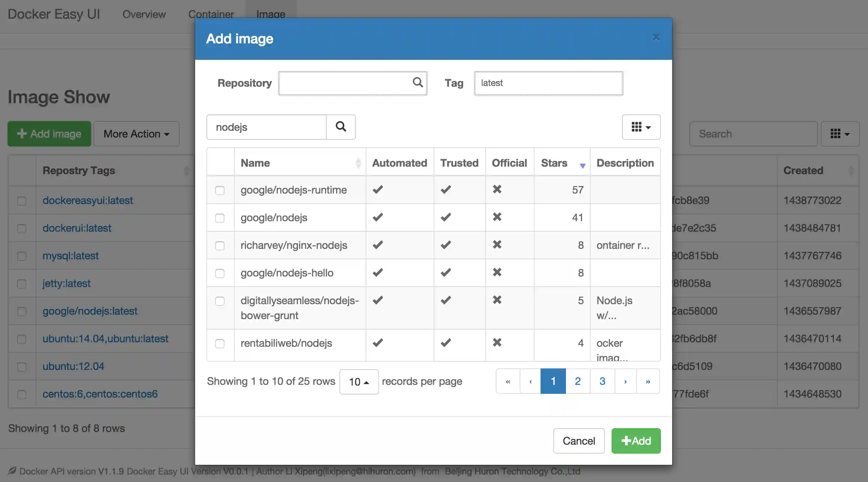Expand the 10 records per page dropdown
Viewport: 868px width, 482px height.
pos(359,382)
